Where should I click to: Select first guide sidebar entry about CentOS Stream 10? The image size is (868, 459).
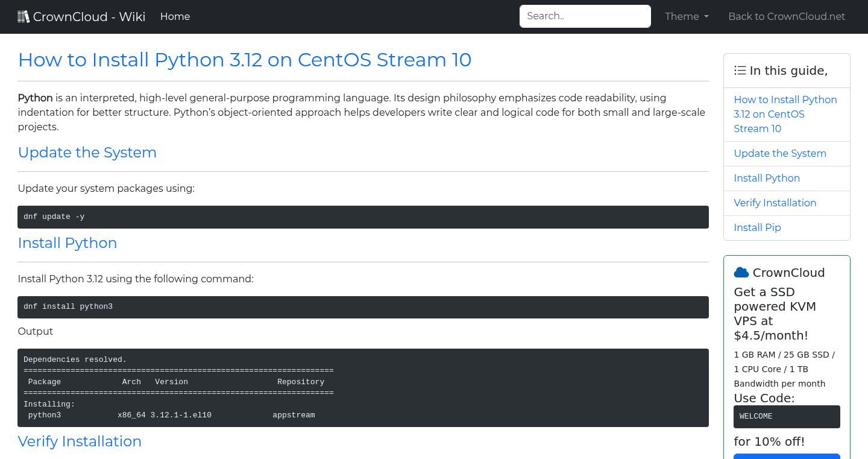(x=785, y=114)
